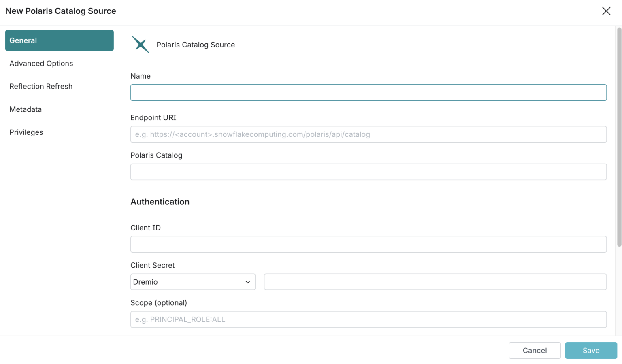622x364 pixels.
Task: Click the New Polaris Catalog Source title
Action: point(60,11)
